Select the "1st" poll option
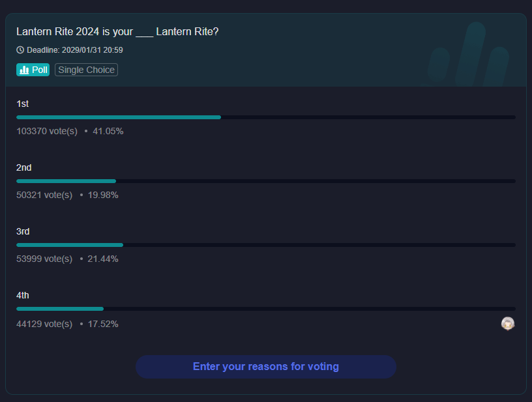This screenshot has width=532, height=402. [23, 104]
